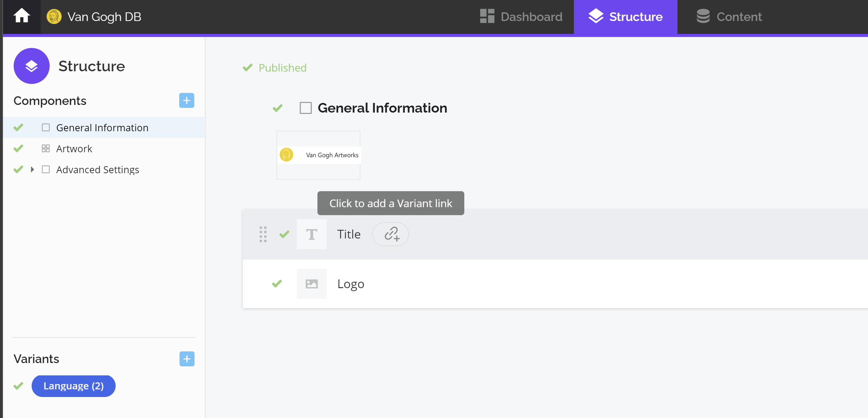Screen dimensions: 868x418
Task: Click the Title text field type icon
Action: (311, 234)
